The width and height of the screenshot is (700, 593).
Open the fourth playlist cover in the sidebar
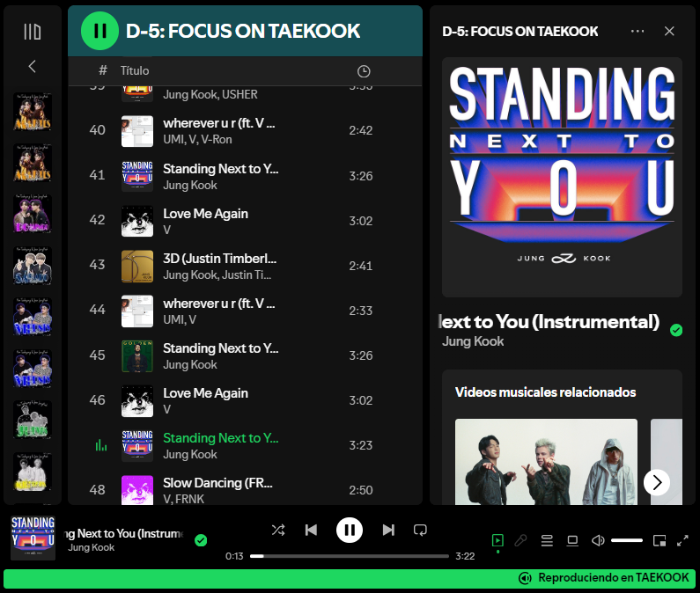pos(33,266)
